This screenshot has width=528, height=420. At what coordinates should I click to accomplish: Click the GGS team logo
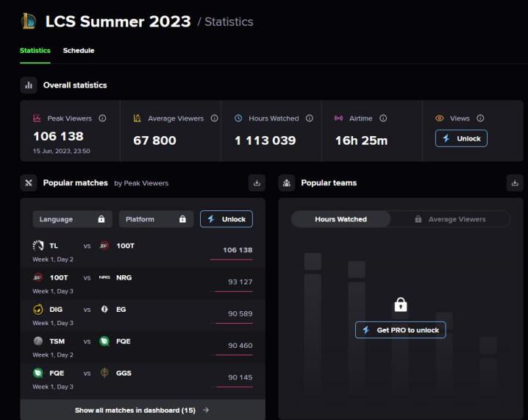104,373
